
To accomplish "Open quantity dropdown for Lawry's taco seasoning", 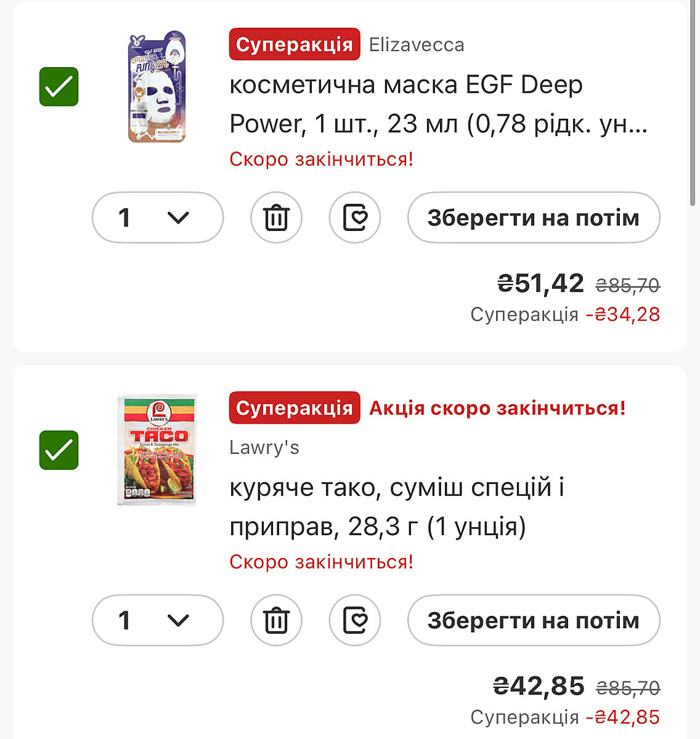I will 158,620.
